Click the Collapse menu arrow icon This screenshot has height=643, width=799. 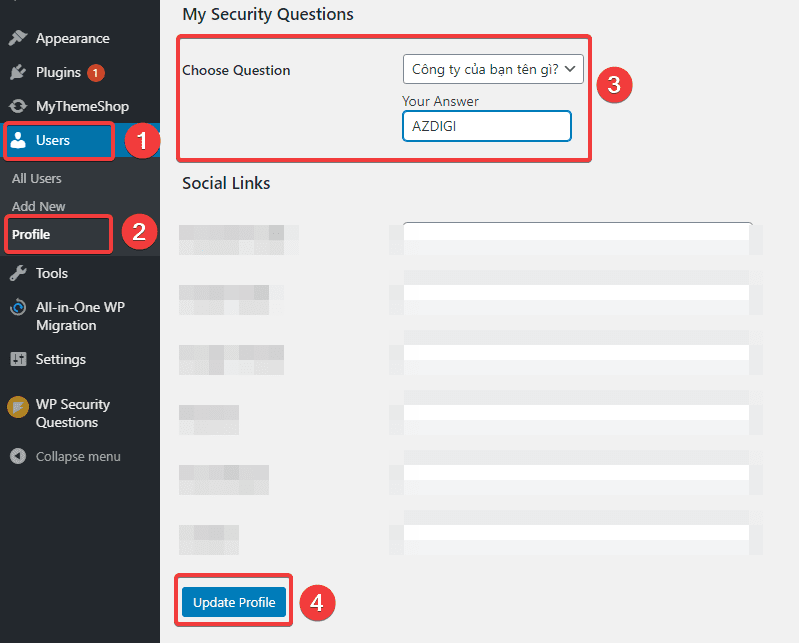click(x=18, y=456)
